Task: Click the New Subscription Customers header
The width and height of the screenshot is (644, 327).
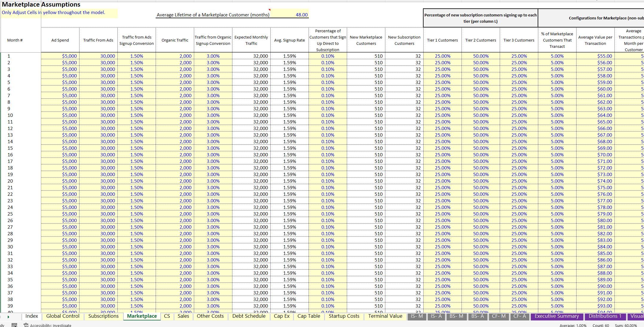Action: pyautogui.click(x=404, y=40)
